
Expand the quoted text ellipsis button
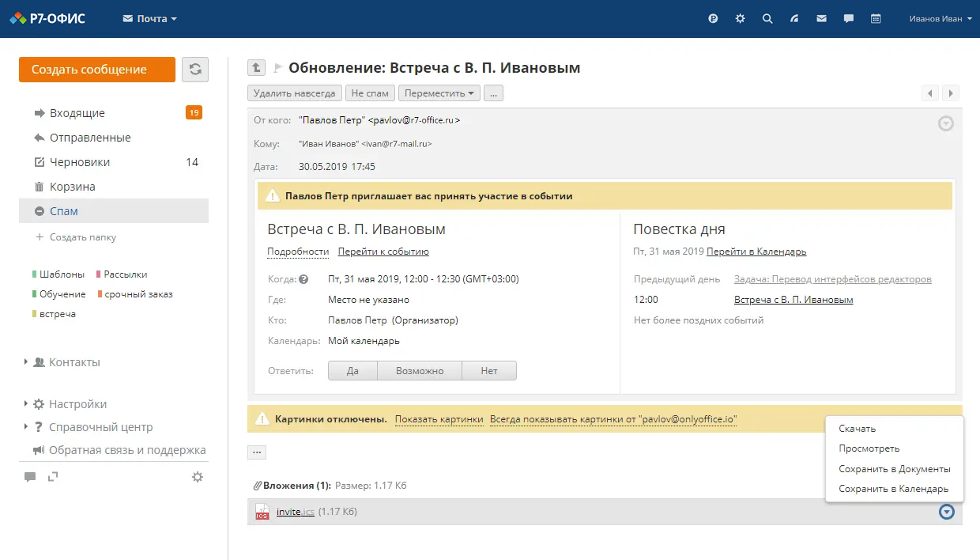257,452
